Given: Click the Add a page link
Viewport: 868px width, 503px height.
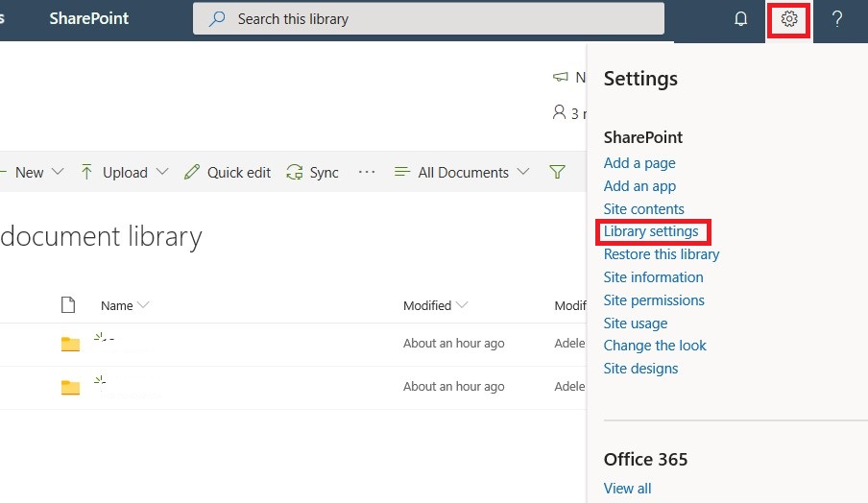Looking at the screenshot, I should click(639, 163).
